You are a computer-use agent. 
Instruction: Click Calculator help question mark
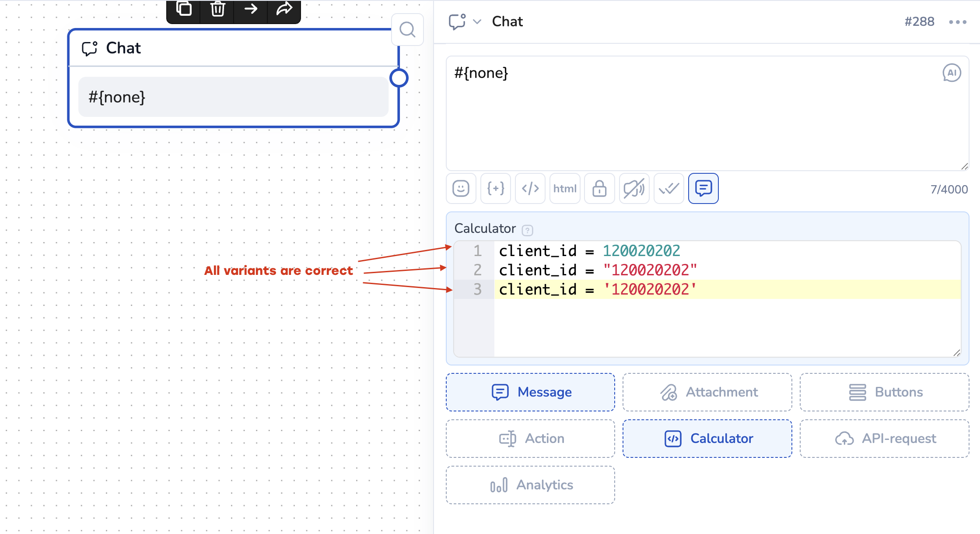click(x=528, y=230)
